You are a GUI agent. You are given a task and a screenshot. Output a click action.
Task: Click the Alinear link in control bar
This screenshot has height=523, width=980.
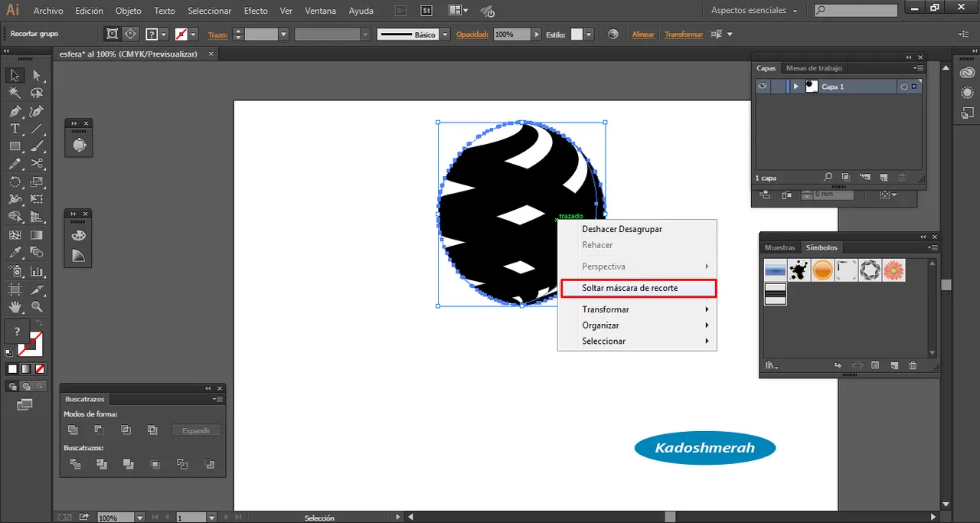point(643,34)
